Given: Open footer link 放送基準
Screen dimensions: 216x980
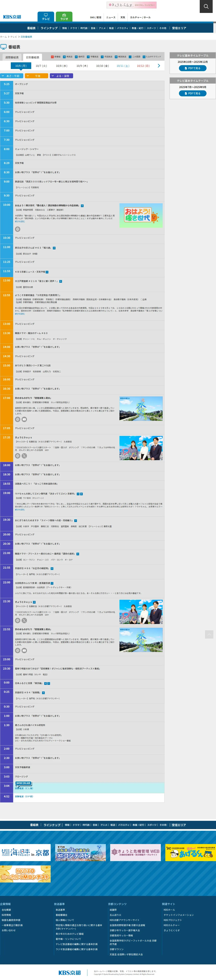Looking at the screenshot, I should (60, 910).
